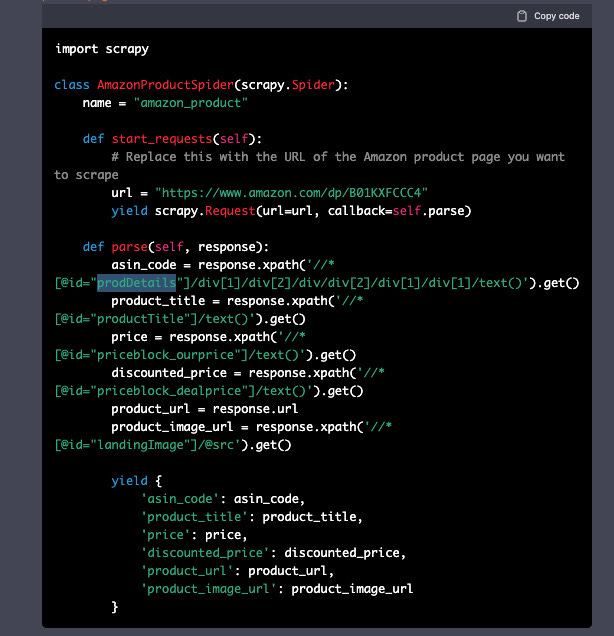Click the highlighted "prodDetails" text
This screenshot has height=636, width=614.
click(136, 283)
